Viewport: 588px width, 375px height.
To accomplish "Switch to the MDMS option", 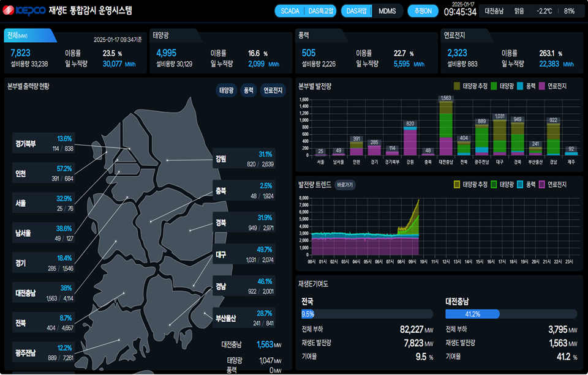I will [387, 11].
